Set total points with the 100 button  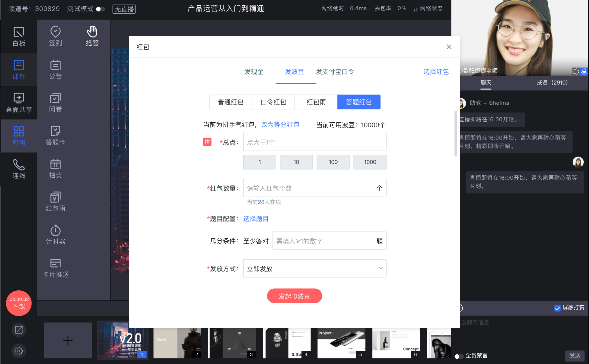click(x=333, y=162)
